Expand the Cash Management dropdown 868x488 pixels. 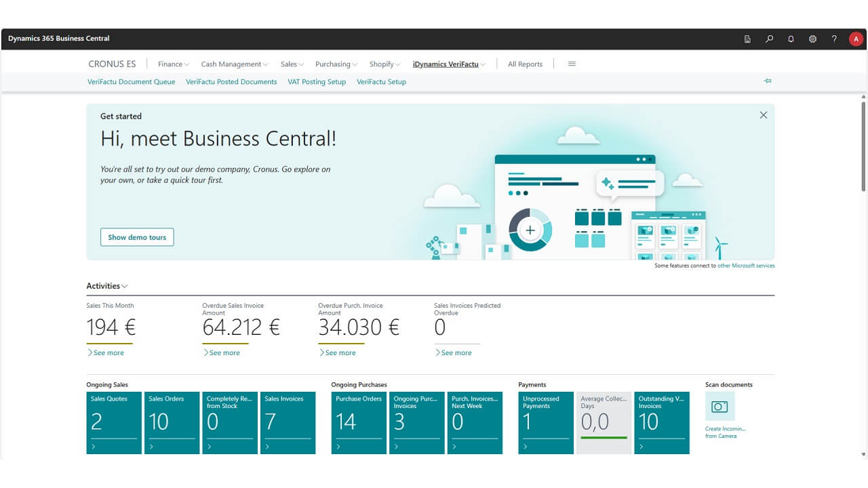[x=234, y=64]
